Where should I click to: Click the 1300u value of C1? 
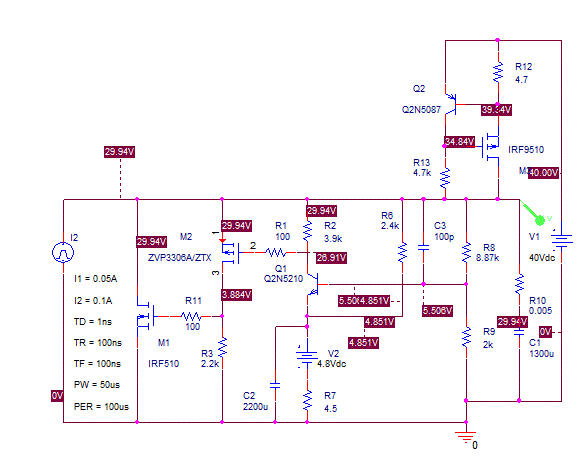[x=542, y=354]
